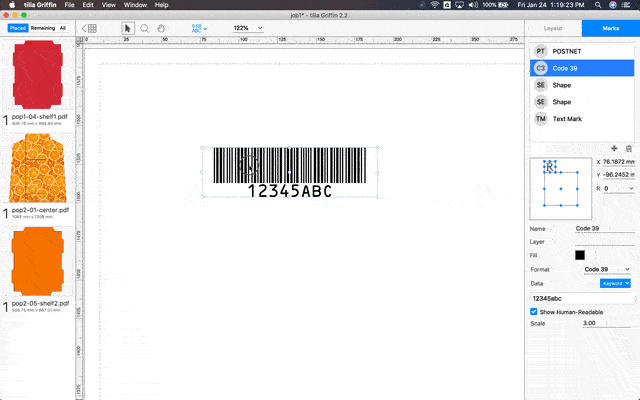
Task: Open the tilia Griffin application menu
Action: coord(40,5)
